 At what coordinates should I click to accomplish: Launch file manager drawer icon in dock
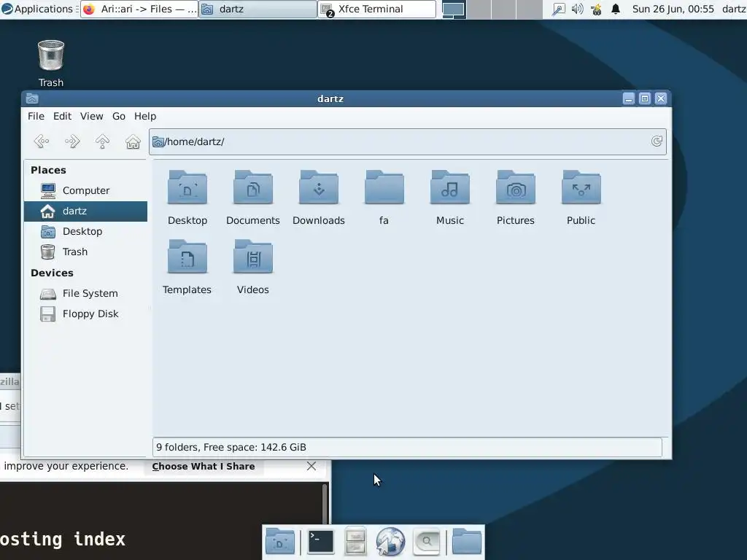pyautogui.click(x=355, y=542)
